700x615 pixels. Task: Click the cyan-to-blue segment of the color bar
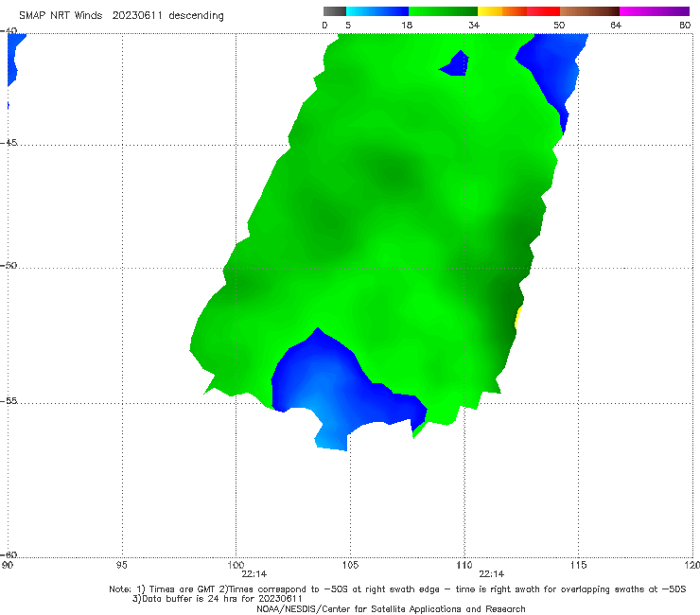pyautogui.click(x=377, y=11)
